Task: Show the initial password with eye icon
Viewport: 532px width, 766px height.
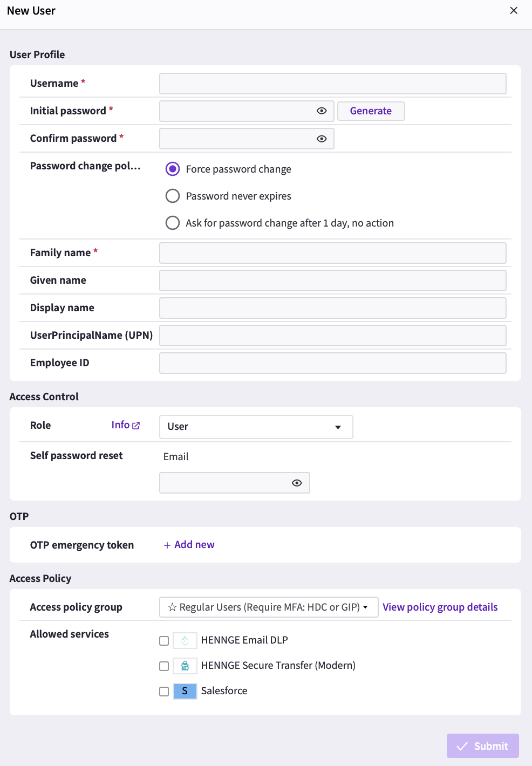Action: tap(322, 111)
